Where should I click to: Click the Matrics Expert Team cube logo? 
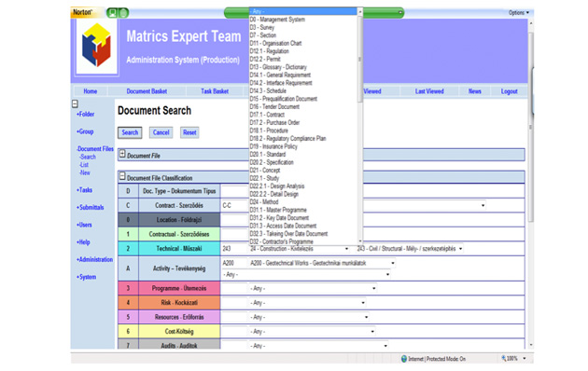pyautogui.click(x=96, y=46)
